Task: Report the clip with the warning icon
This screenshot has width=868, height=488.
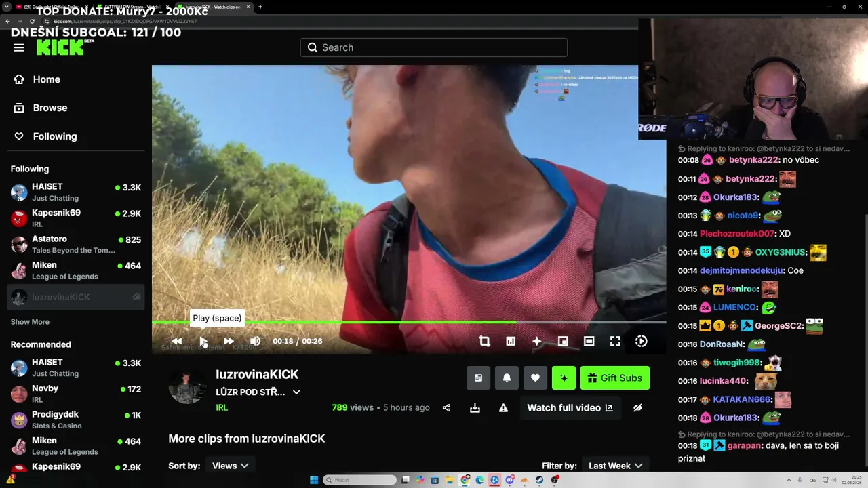Action: (503, 408)
